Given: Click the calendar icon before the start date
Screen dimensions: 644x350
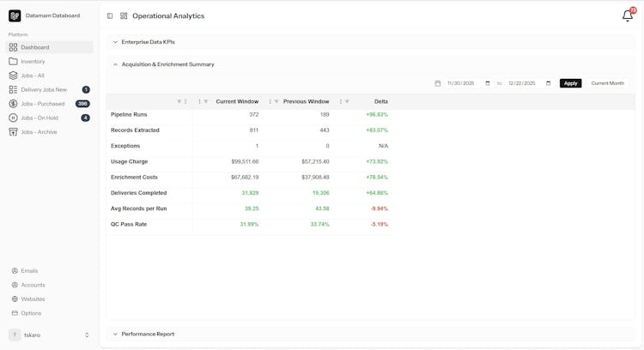Looking at the screenshot, I should pos(438,83).
